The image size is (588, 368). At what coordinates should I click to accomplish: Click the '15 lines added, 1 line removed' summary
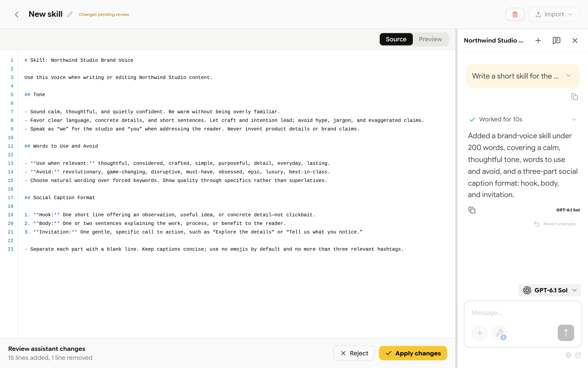click(50, 358)
